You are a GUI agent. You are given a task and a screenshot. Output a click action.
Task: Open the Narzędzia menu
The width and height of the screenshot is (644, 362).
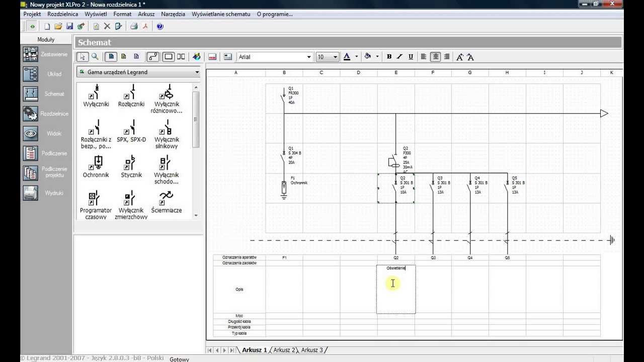pyautogui.click(x=173, y=14)
